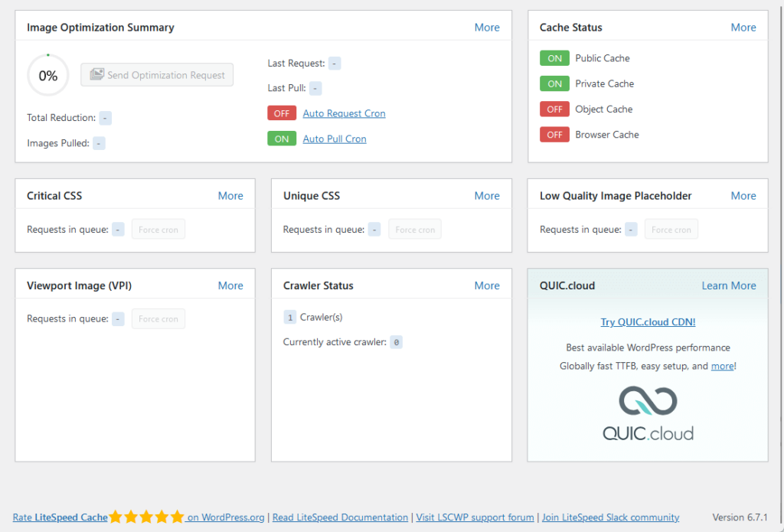Open More in Cache Status panel
784x532 pixels.
[743, 28]
